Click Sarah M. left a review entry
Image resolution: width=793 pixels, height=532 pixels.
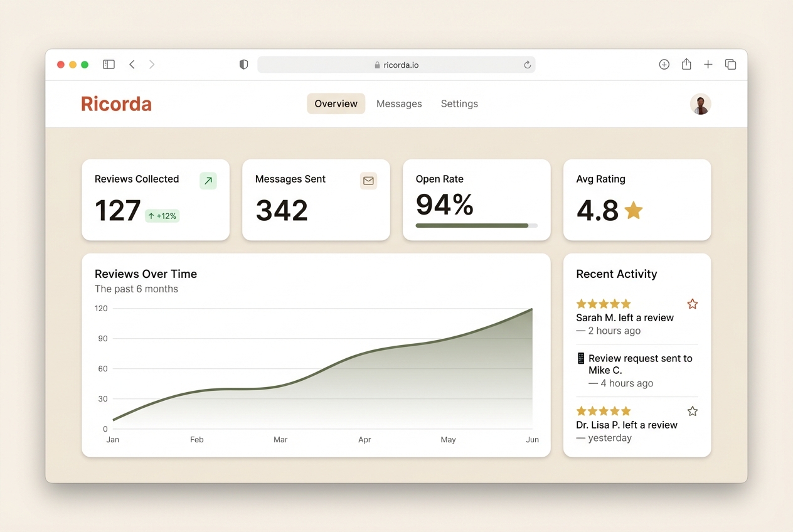(x=624, y=317)
